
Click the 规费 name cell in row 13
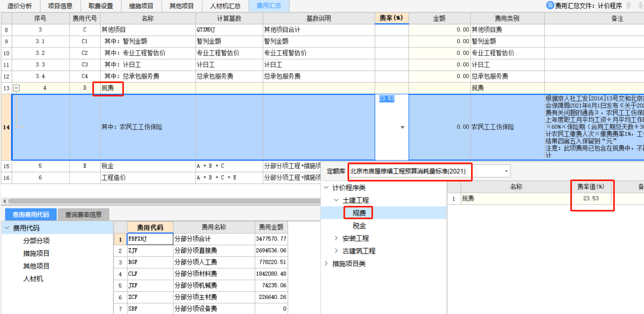click(x=148, y=88)
